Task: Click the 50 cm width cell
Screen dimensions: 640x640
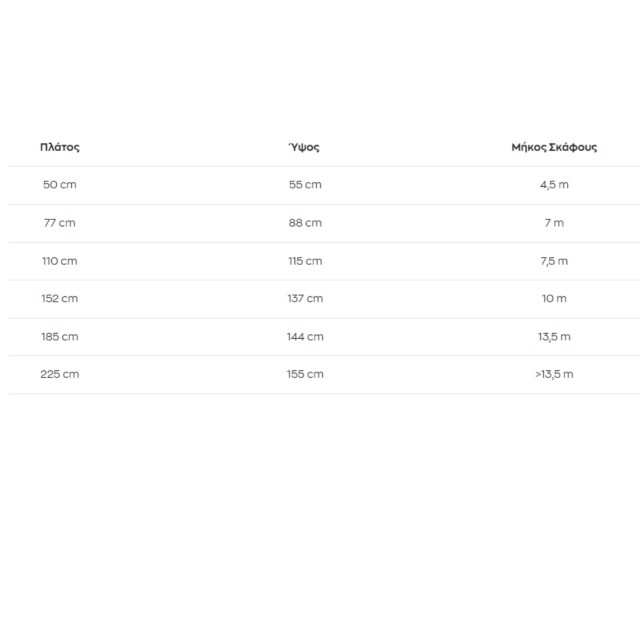Action: (60, 185)
